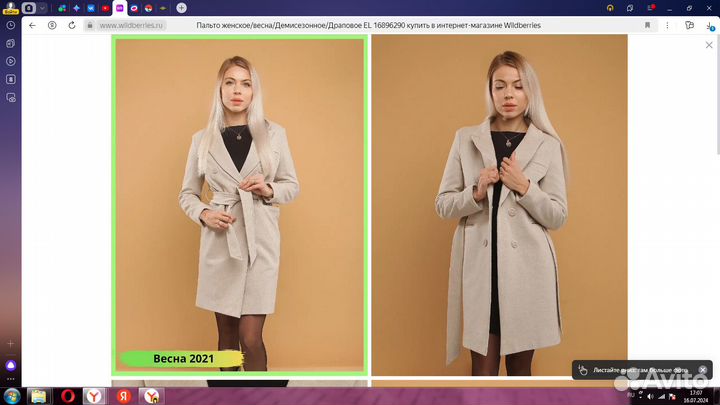Switch the RU input language indicator
The width and height of the screenshot is (720, 405).
[x=630, y=395]
